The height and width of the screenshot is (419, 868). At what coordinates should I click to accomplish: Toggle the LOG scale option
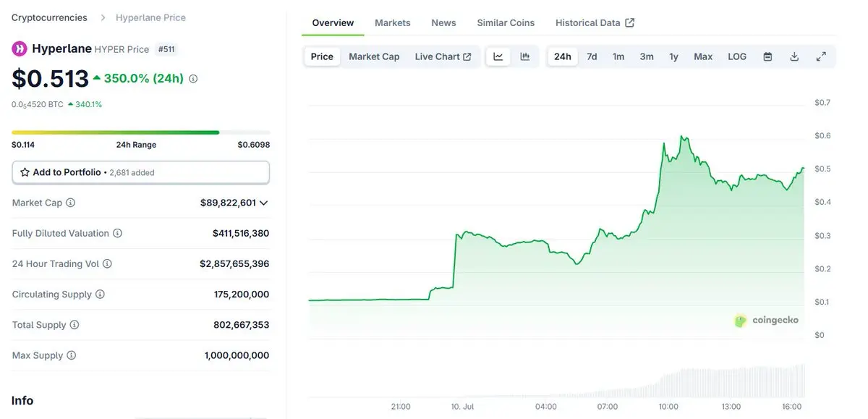point(737,56)
